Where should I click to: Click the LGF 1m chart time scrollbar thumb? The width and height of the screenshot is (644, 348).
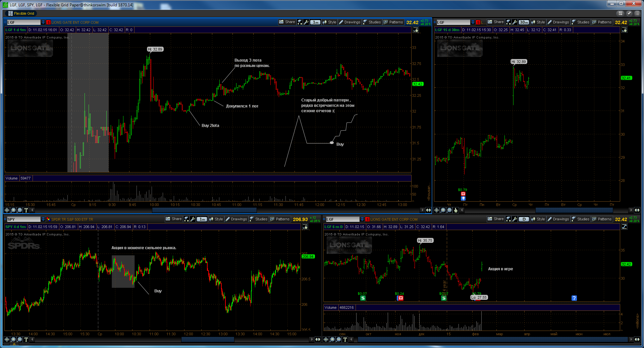click(x=204, y=210)
